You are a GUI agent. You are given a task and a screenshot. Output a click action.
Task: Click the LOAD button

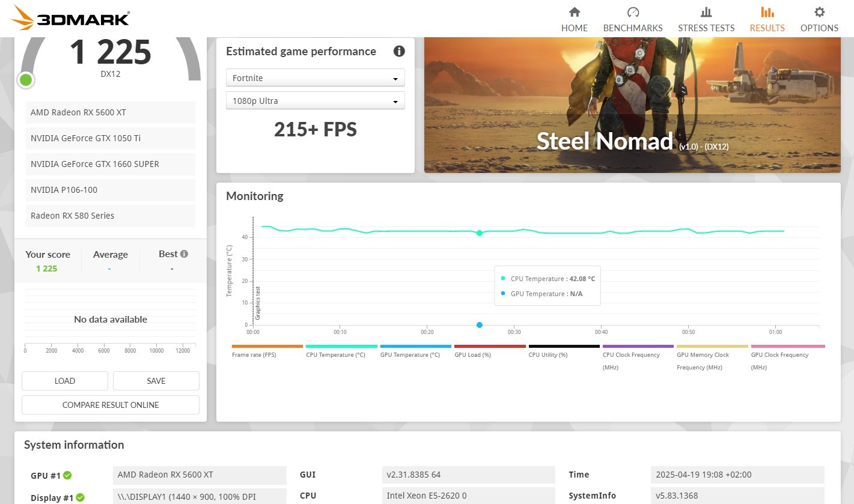point(65,381)
